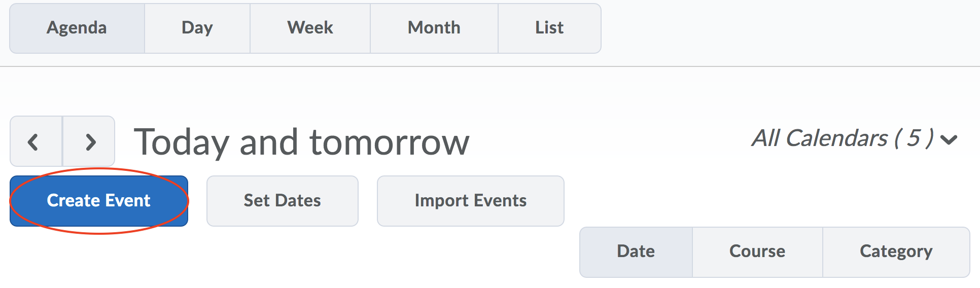Select the List view tab
The height and width of the screenshot is (288, 980).
[549, 28]
